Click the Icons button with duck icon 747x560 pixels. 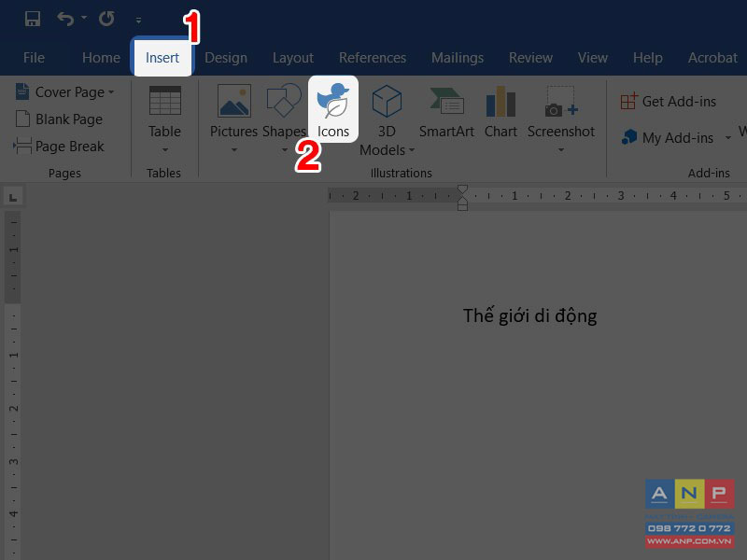333,109
